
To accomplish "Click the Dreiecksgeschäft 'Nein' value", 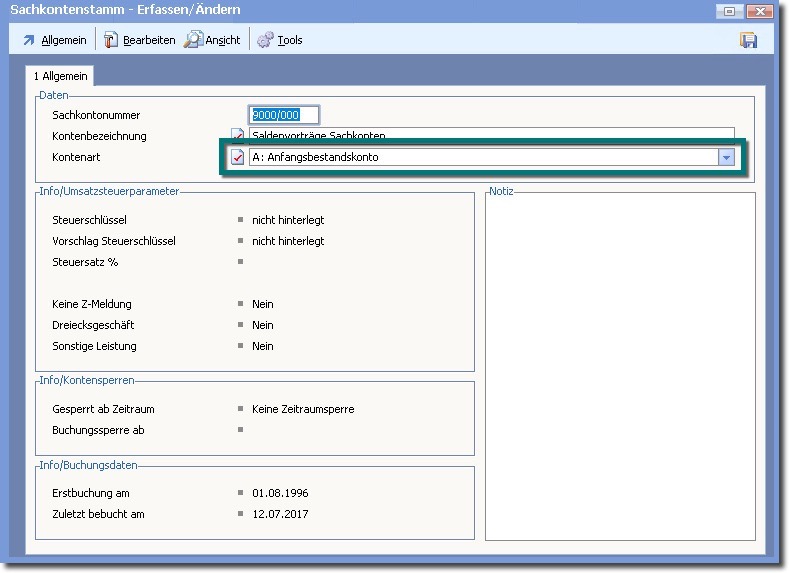I will tap(263, 325).
